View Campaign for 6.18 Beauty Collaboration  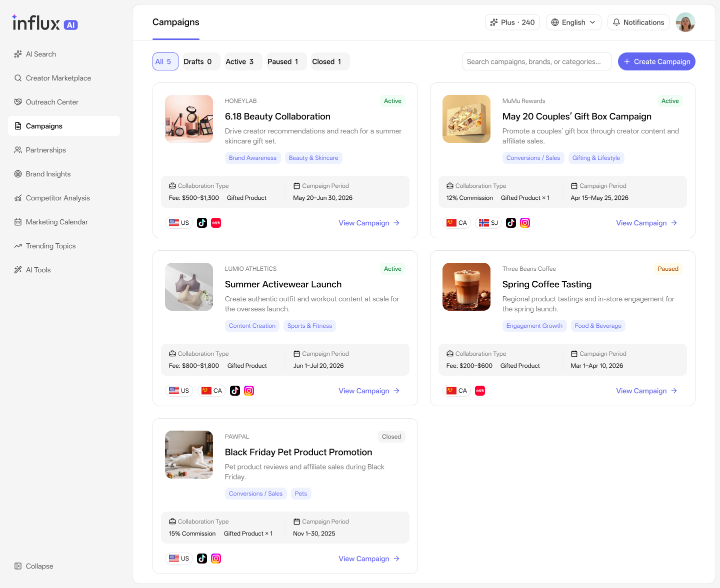(x=369, y=223)
